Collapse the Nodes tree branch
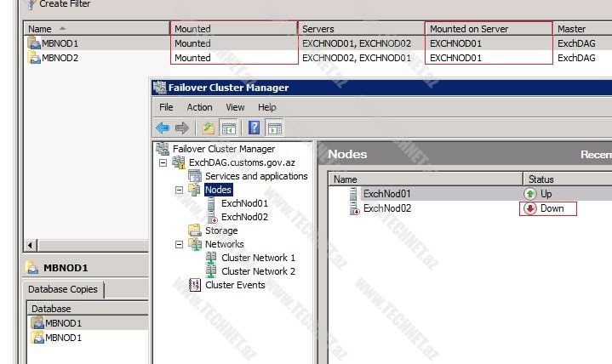 click(x=180, y=190)
